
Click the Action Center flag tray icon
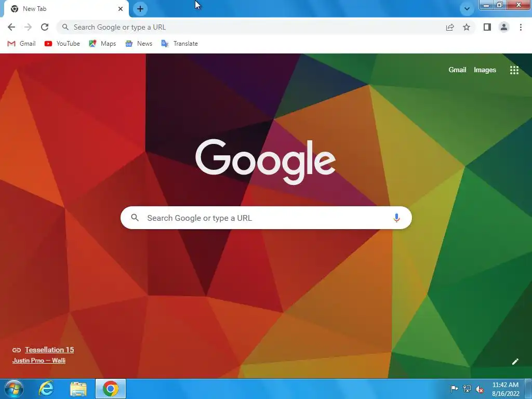[x=454, y=389]
